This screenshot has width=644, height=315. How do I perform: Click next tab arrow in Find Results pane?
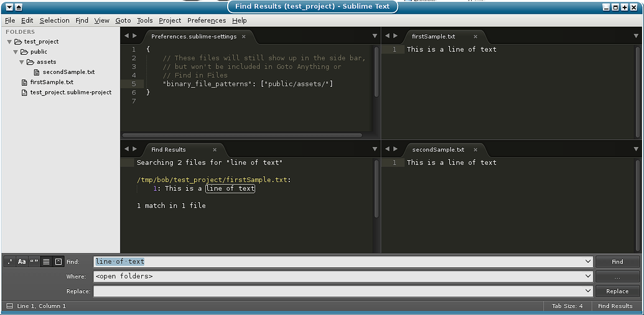point(135,149)
